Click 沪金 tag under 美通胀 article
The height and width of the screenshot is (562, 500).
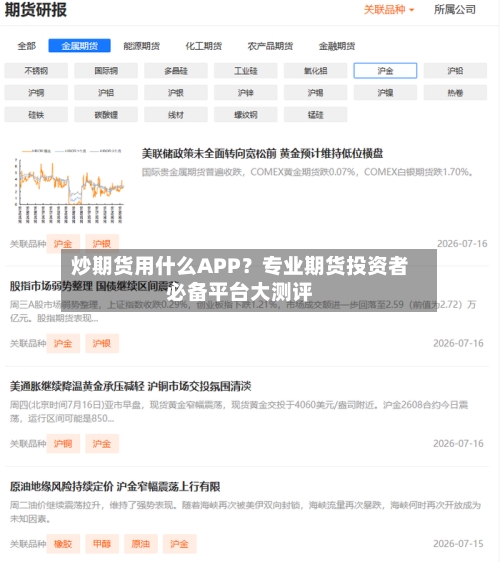[102, 444]
